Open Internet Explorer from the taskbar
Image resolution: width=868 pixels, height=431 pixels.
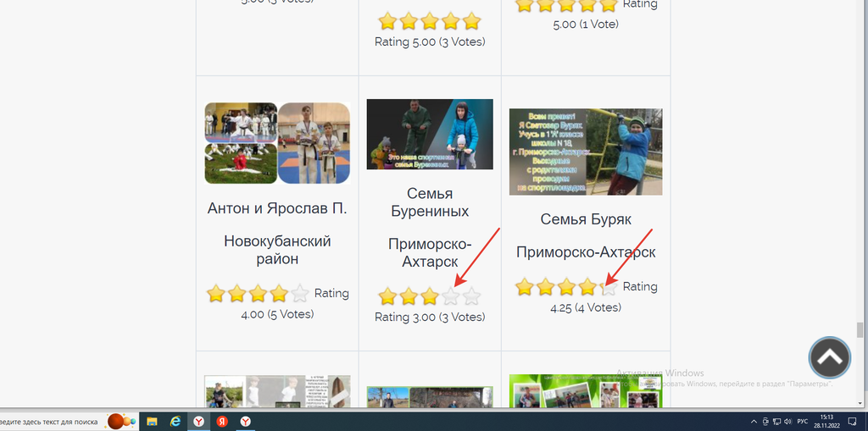tap(175, 422)
